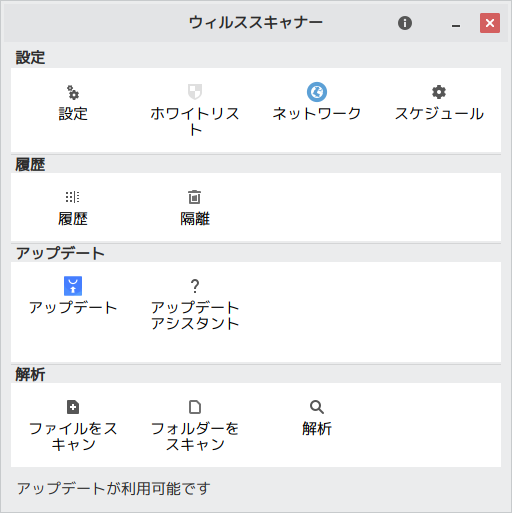Show app info via the title bar i icon

405,23
